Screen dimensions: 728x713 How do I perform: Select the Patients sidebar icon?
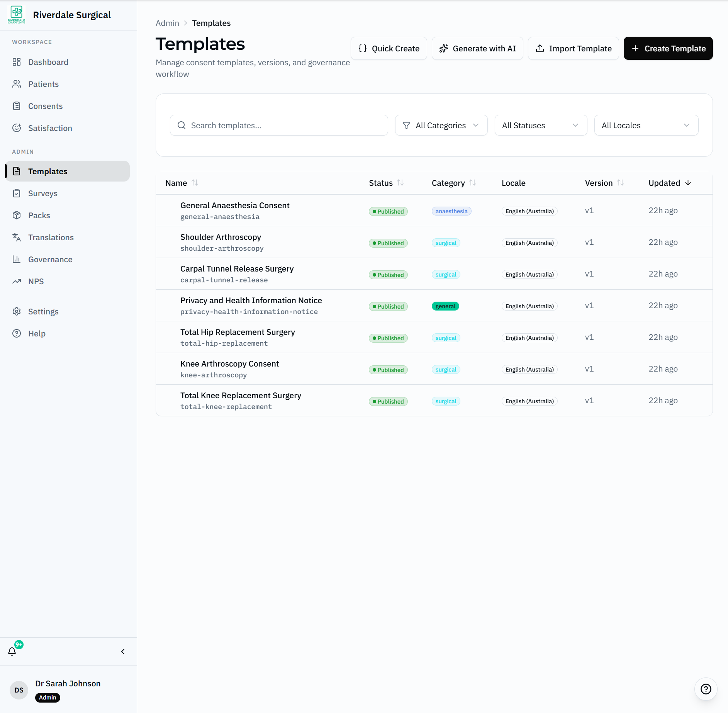[17, 84]
